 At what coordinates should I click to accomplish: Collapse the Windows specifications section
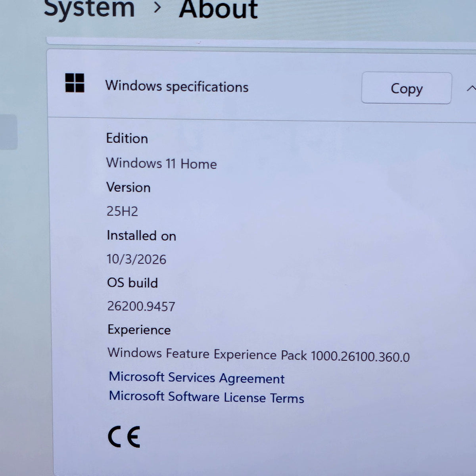[x=471, y=88]
